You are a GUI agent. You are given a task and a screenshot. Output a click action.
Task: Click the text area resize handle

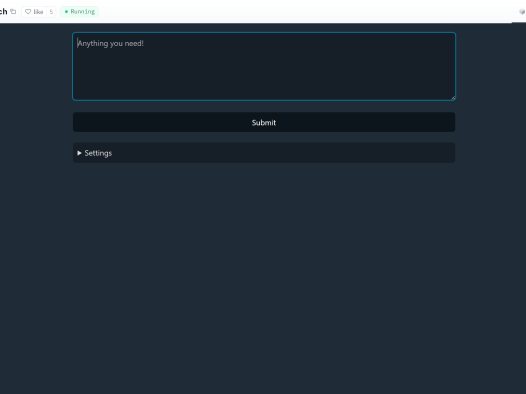(x=453, y=98)
